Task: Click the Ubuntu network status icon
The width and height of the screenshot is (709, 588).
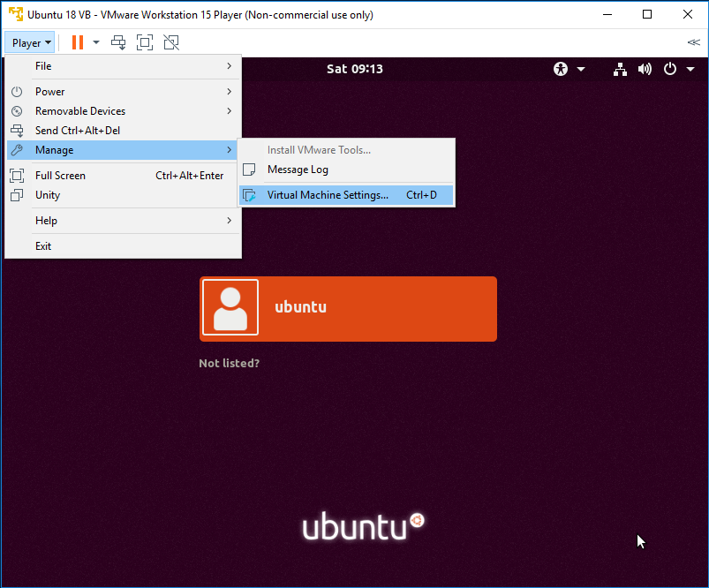Action: 620,69
